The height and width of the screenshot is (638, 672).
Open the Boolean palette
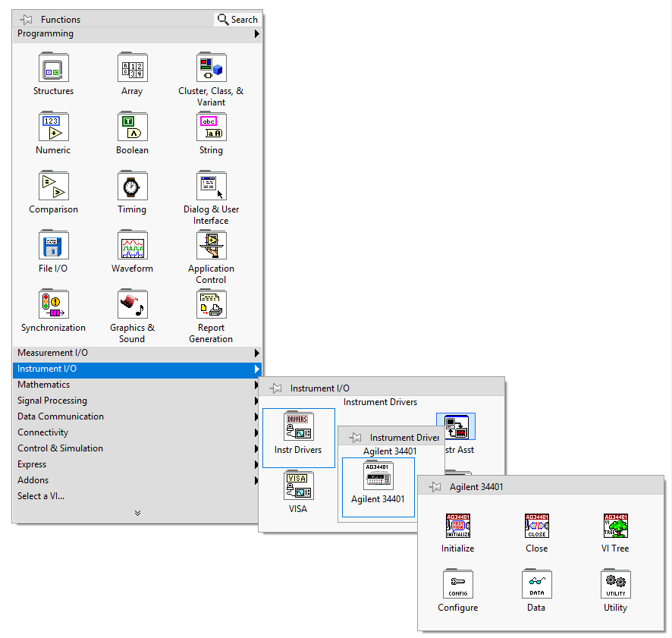(132, 127)
